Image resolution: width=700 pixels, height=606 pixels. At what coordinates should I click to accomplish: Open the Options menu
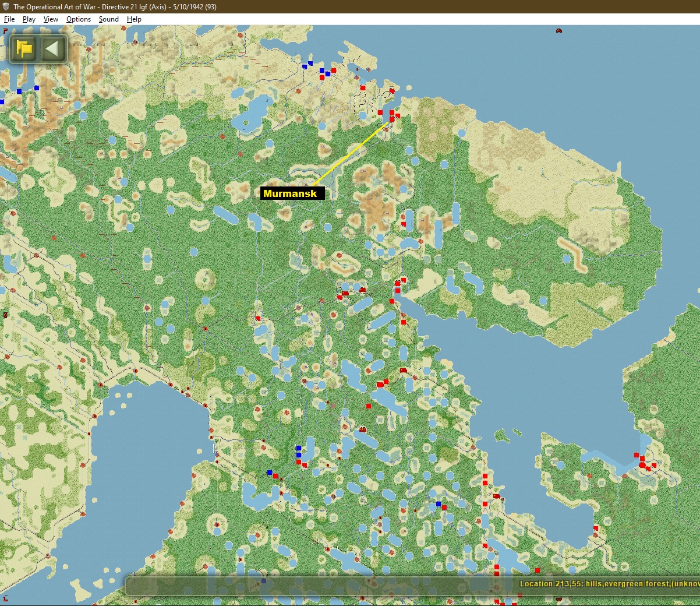(79, 19)
